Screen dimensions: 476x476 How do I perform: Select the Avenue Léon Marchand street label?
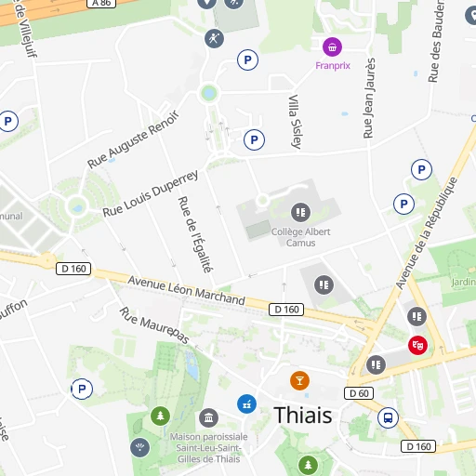(187, 290)
